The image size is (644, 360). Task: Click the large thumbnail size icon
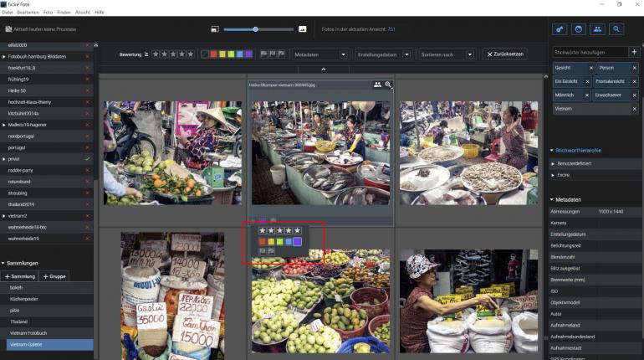pos(302,29)
